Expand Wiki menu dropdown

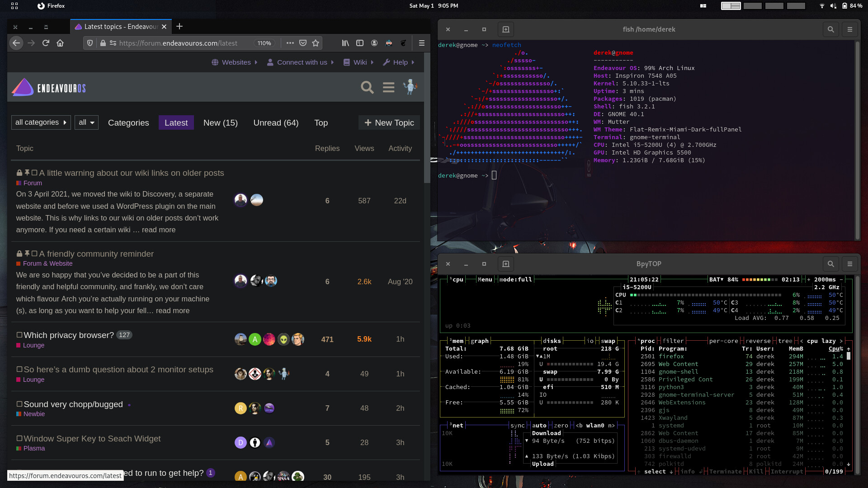(x=359, y=62)
